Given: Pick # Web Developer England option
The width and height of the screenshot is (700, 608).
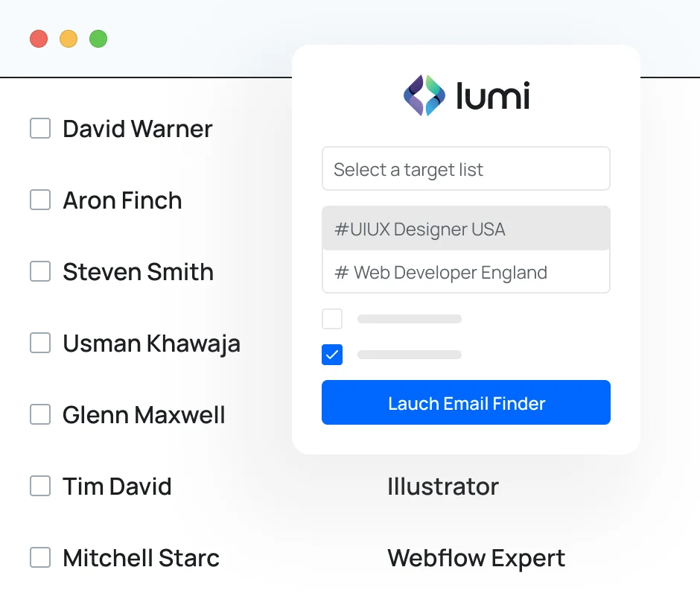Looking at the screenshot, I should 465,272.
